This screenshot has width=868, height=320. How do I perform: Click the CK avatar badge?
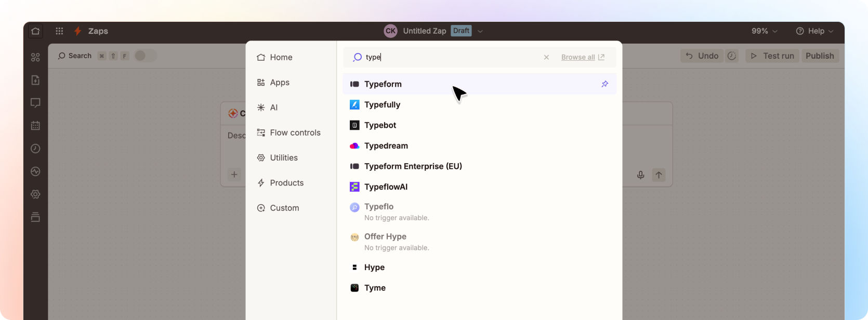pos(390,31)
